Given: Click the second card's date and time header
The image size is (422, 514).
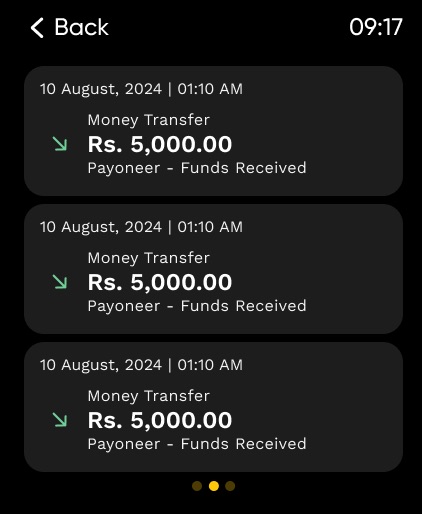Looking at the screenshot, I should pos(141,227).
